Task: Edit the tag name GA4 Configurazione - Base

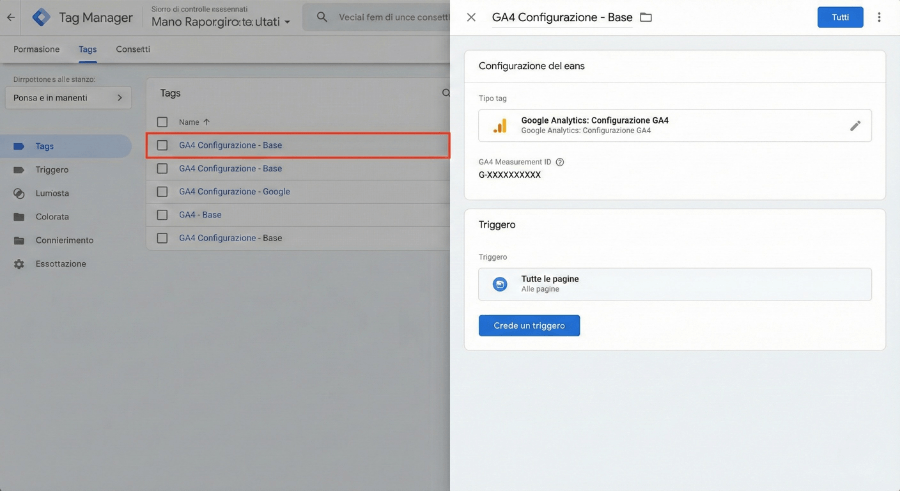Action: point(562,17)
